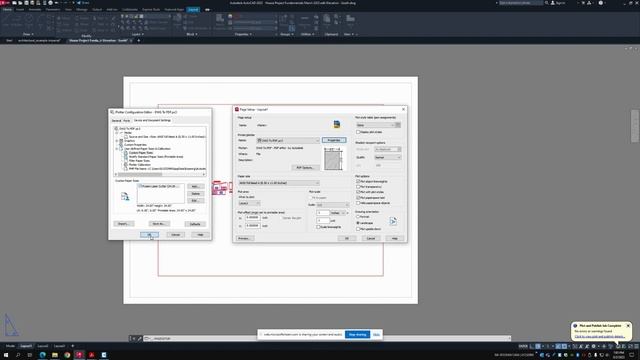Click OK in Plotter Configuration Editor
This screenshot has height=360, width=640.
point(149,235)
